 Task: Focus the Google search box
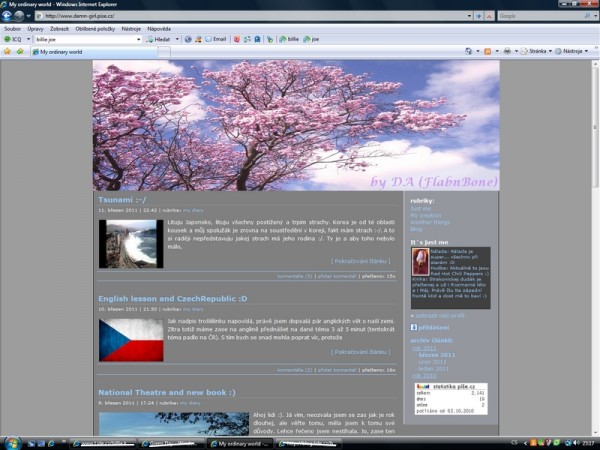pos(540,16)
